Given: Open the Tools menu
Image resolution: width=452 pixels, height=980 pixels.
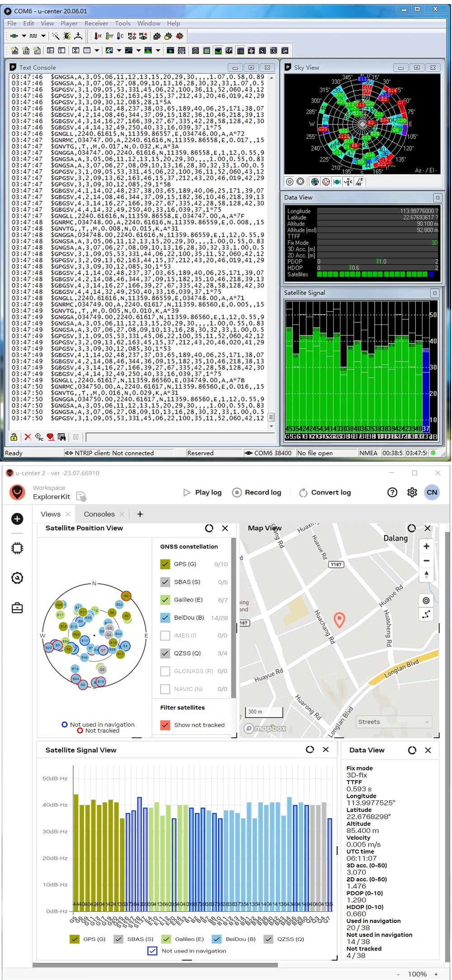Looking at the screenshot, I should 122,23.
